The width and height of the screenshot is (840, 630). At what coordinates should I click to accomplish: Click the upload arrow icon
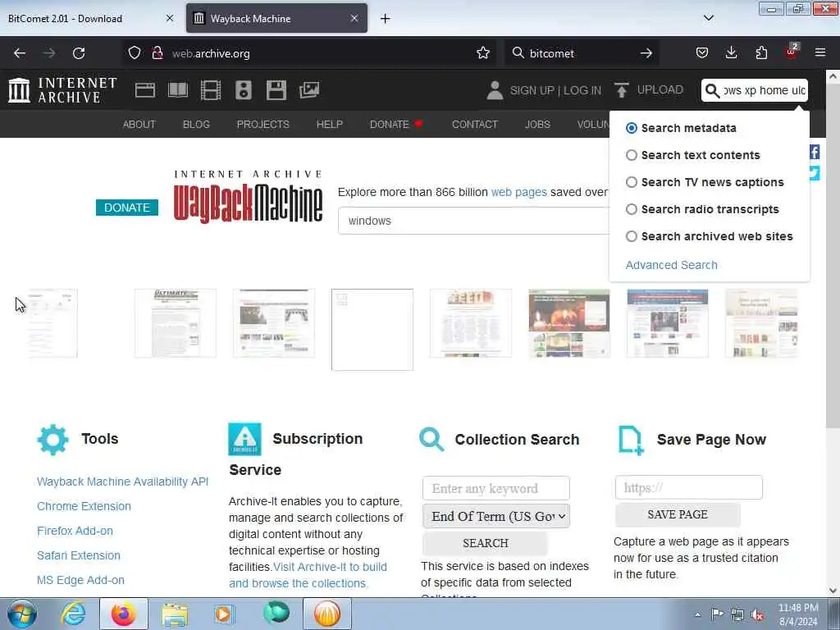click(622, 90)
